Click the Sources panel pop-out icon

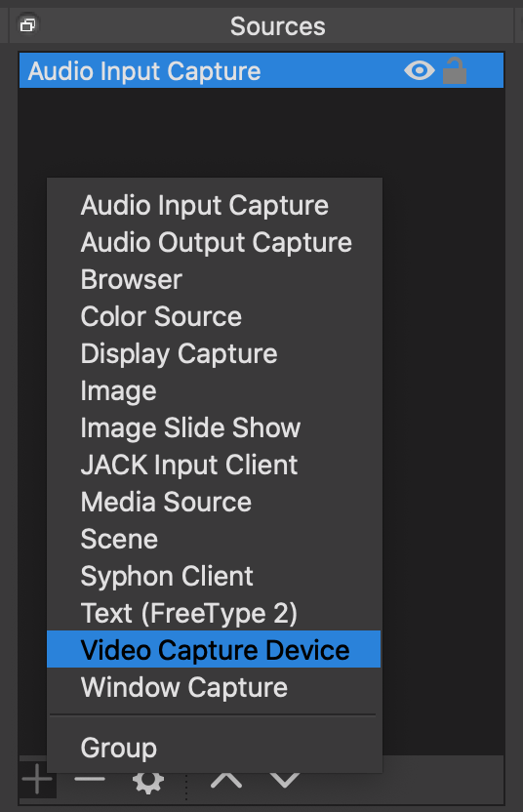pyautogui.click(x=28, y=24)
